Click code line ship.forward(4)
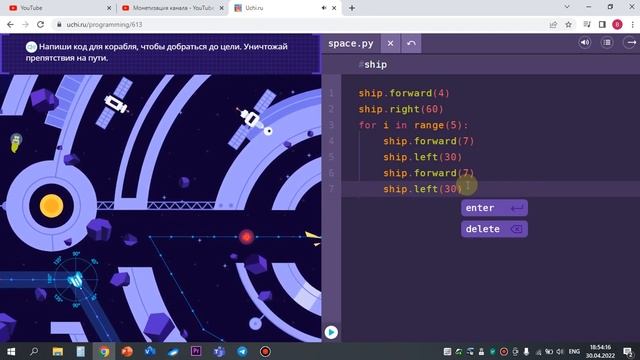640x360 pixels. (x=404, y=93)
